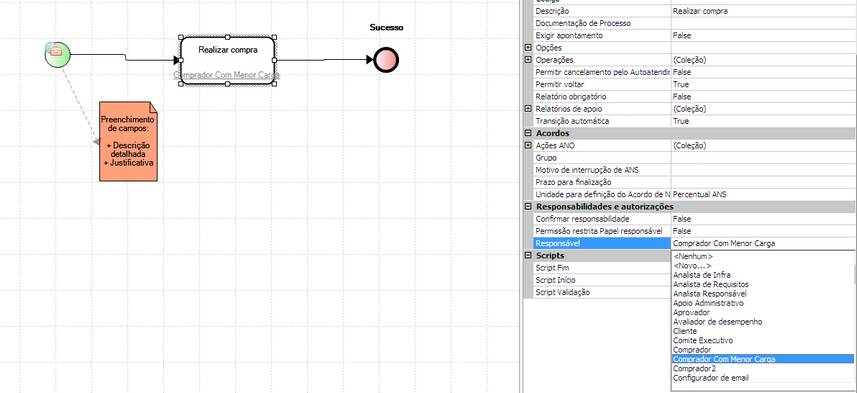Expand the Opções property row
The height and width of the screenshot is (393, 857).
[x=528, y=48]
